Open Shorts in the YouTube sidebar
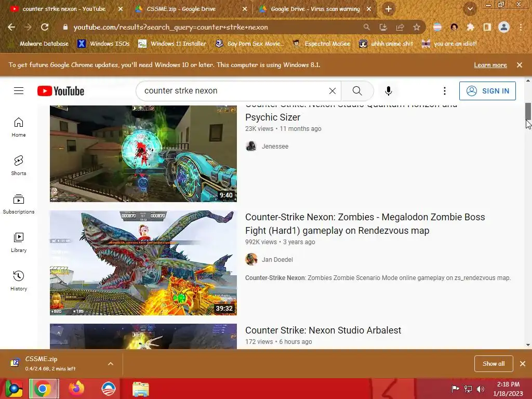This screenshot has height=399, width=532. (x=19, y=166)
